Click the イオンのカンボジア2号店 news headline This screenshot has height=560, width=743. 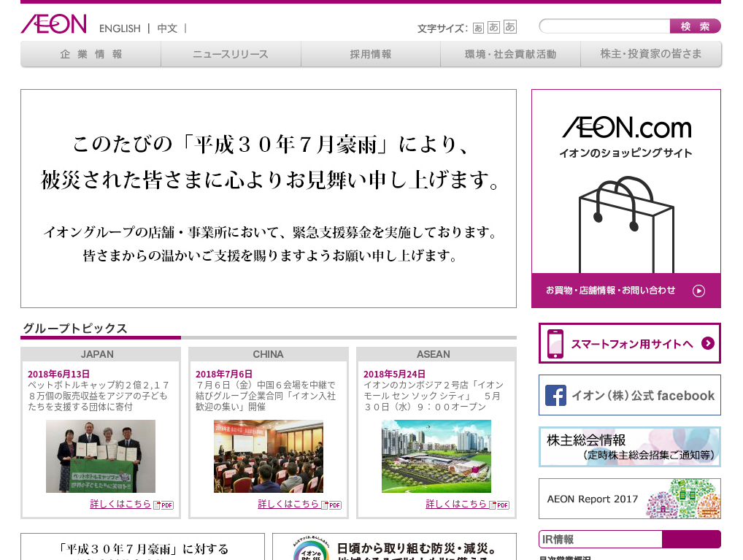coord(434,396)
